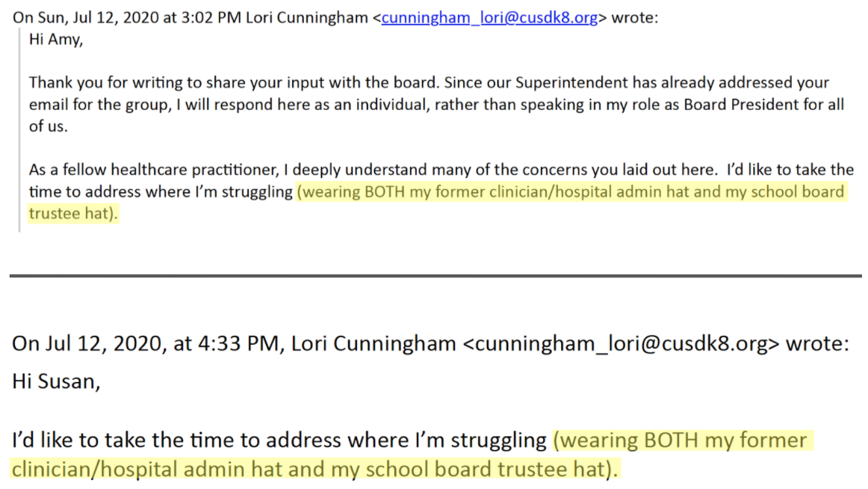Open the cunningham_lori@cusdk8.org blue email link
Image resolution: width=868 pixels, height=489 pixels.
click(x=489, y=18)
